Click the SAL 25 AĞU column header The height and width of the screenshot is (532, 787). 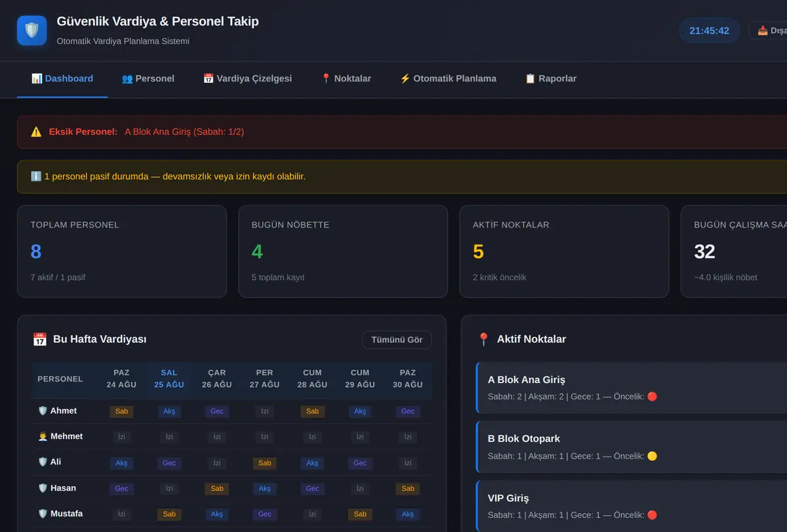click(169, 379)
